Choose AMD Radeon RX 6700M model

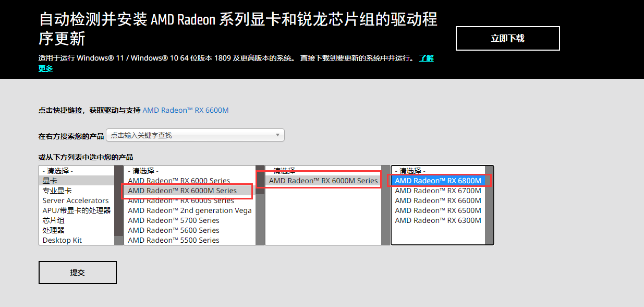(x=438, y=191)
